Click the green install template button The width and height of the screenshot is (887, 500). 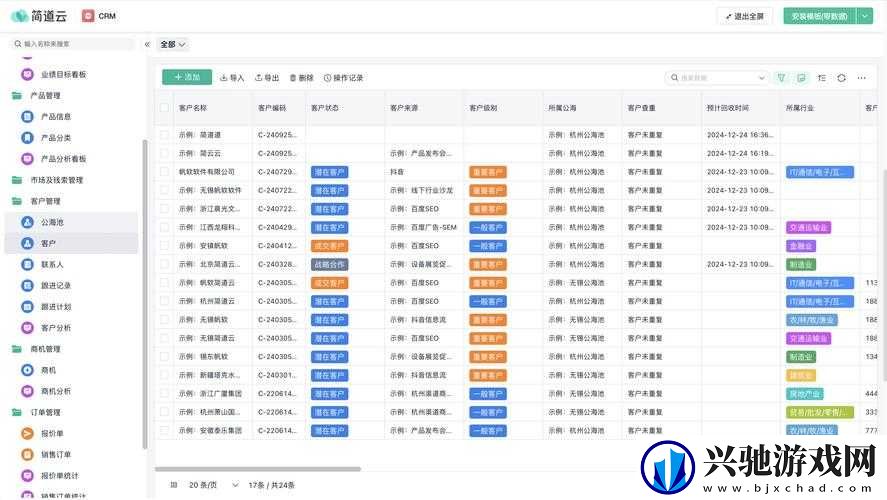click(820, 16)
